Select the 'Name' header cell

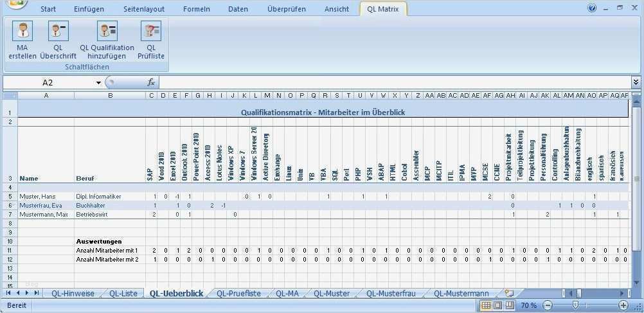click(46, 154)
